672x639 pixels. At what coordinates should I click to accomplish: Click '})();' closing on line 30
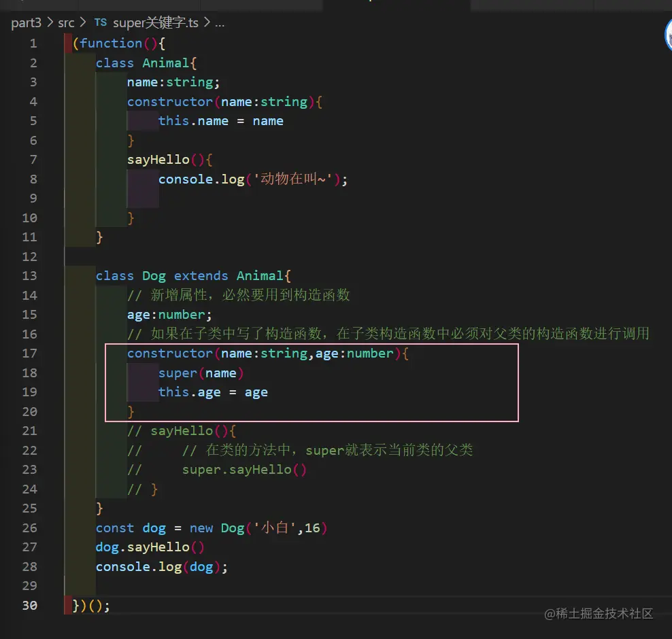91,606
